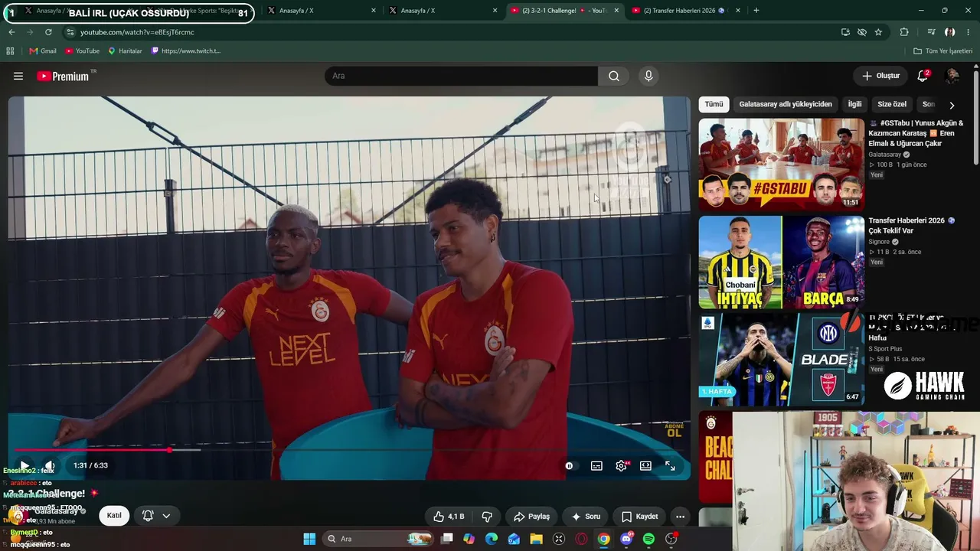Open the YouTube bookmark
This screenshot has height=551, width=980.
(82, 51)
